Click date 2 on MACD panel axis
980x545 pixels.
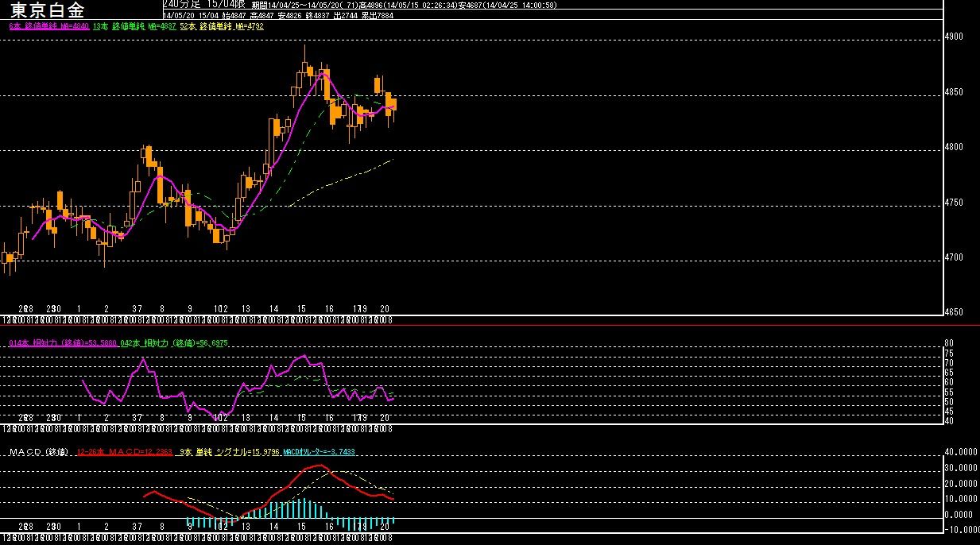coord(107,527)
